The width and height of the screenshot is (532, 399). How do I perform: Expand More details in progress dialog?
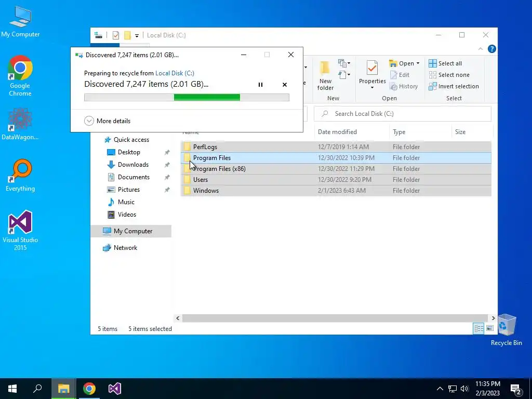tap(107, 121)
